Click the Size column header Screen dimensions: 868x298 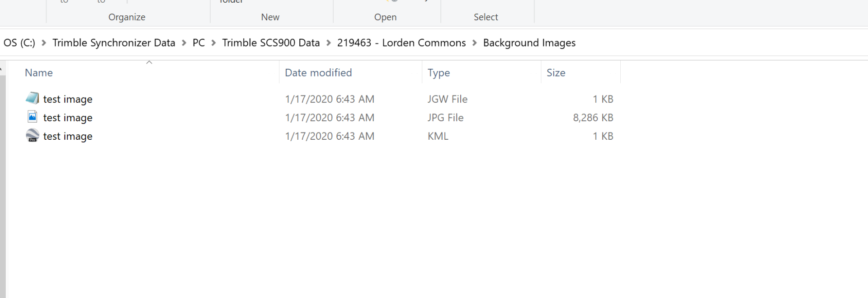pyautogui.click(x=556, y=72)
